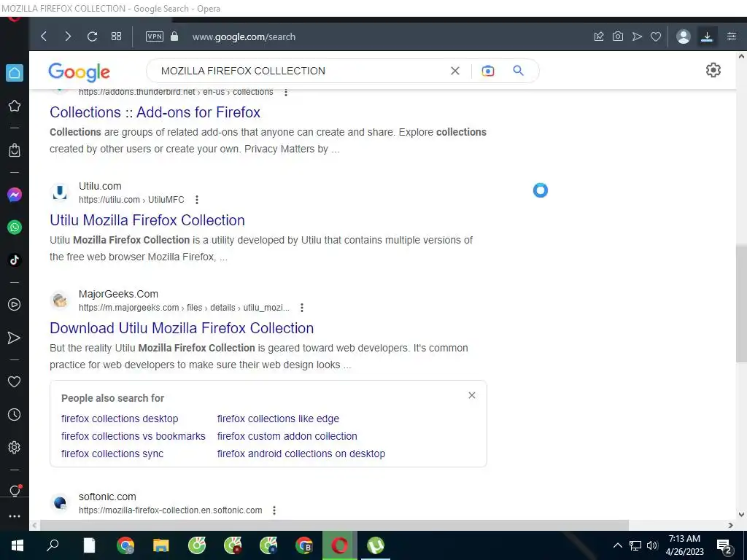Switch to uTorrent in taskbar
Screen dimensions: 747x560
[376, 545]
